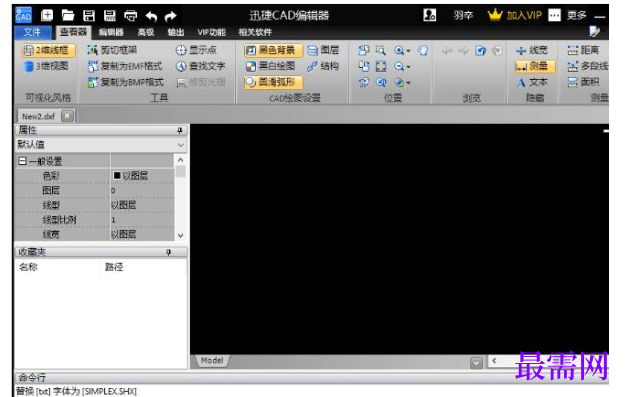
Task: Toggle the 2维线框 wireframe mode
Action: coord(48,50)
